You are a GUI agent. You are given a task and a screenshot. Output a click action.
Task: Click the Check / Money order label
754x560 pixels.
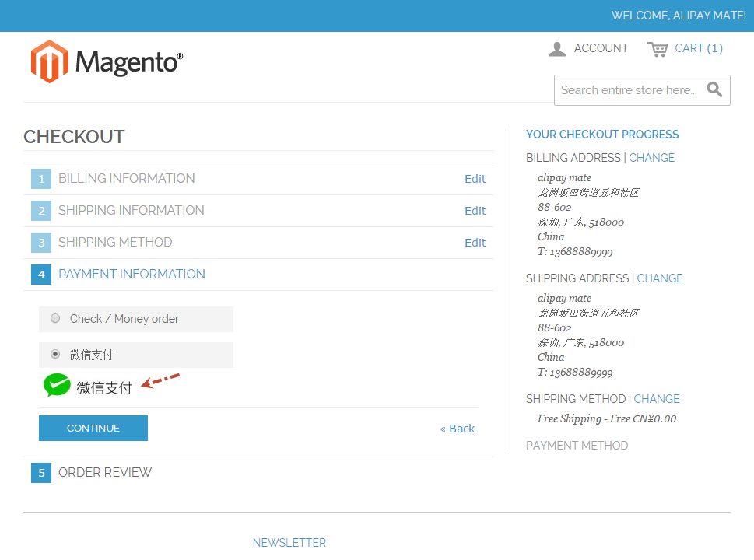pyautogui.click(x=124, y=319)
